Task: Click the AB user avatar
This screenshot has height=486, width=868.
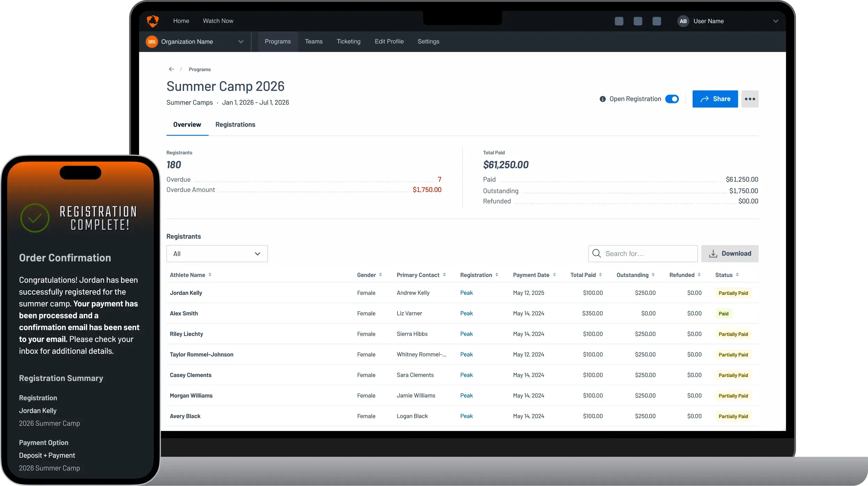Action: point(683,21)
